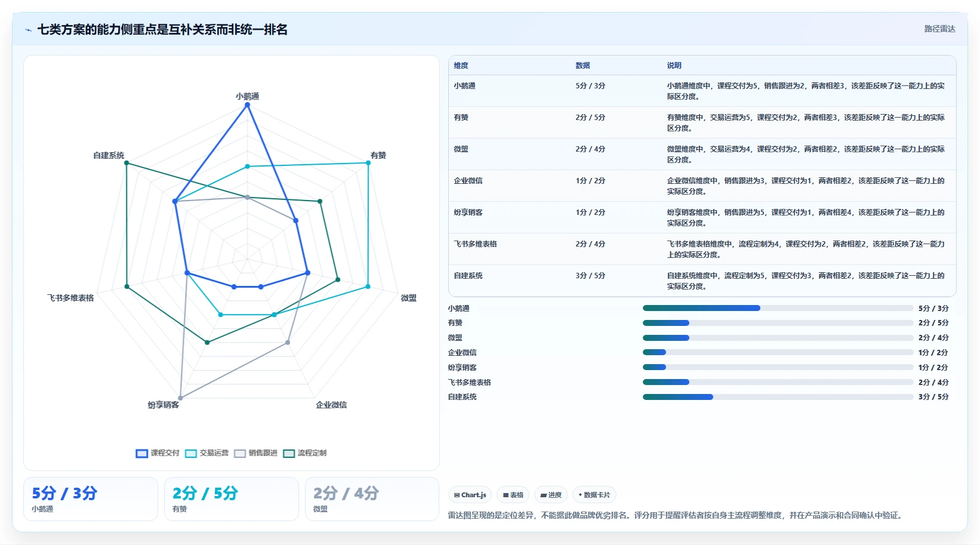Click the 小鹅通 axis label on the radar
The height and width of the screenshot is (545, 980).
[247, 96]
